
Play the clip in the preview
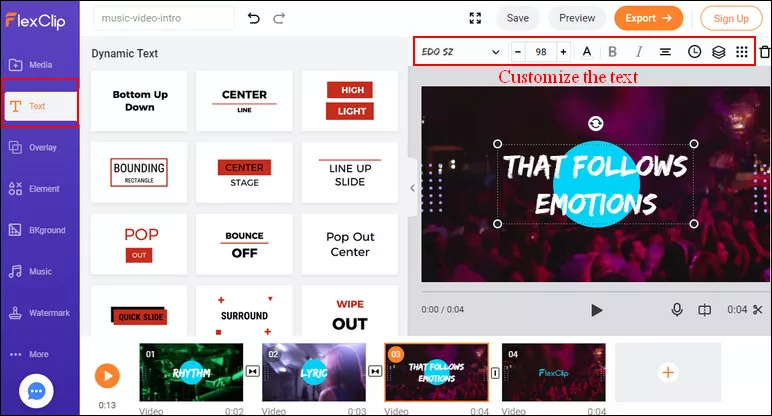(597, 310)
